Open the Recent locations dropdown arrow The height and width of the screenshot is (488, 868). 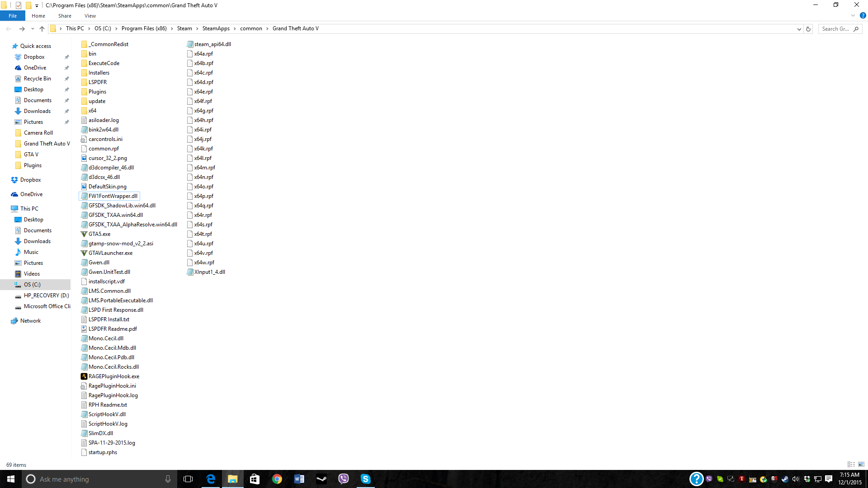pyautogui.click(x=33, y=29)
